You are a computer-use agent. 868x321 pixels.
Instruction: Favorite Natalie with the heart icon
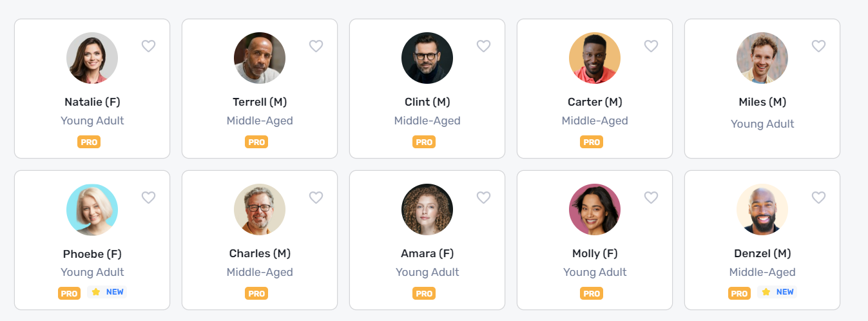(148, 46)
